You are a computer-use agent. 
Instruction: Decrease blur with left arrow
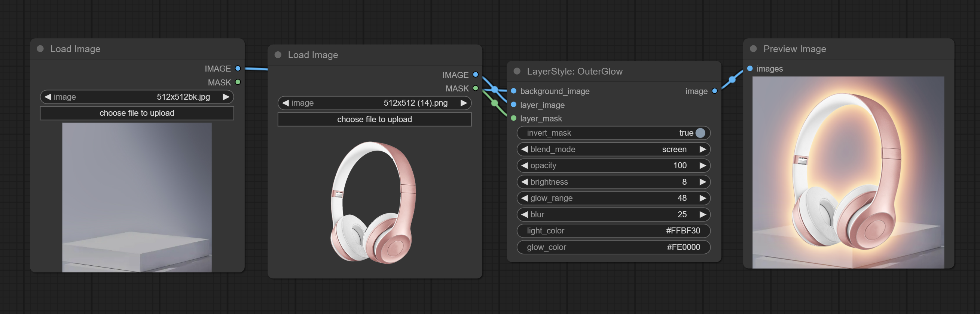click(524, 215)
